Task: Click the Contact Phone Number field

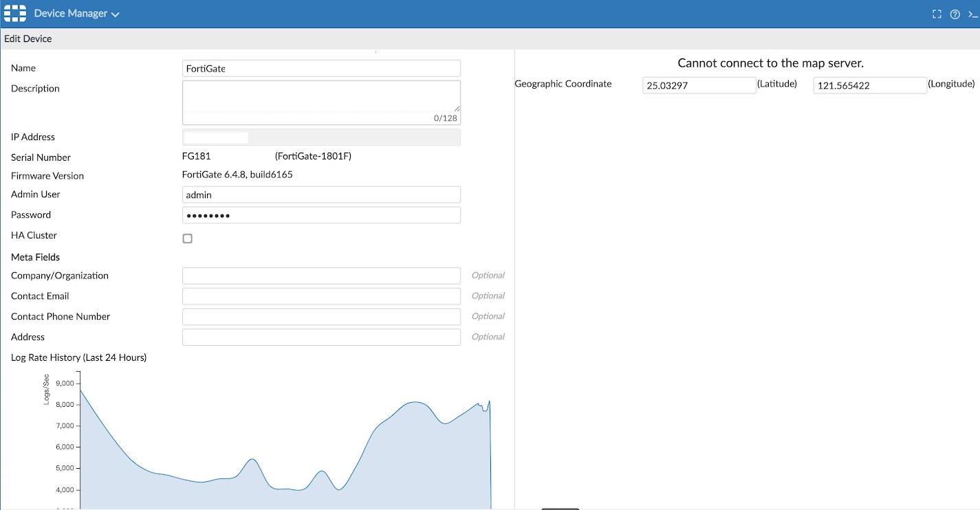Action: click(x=321, y=317)
